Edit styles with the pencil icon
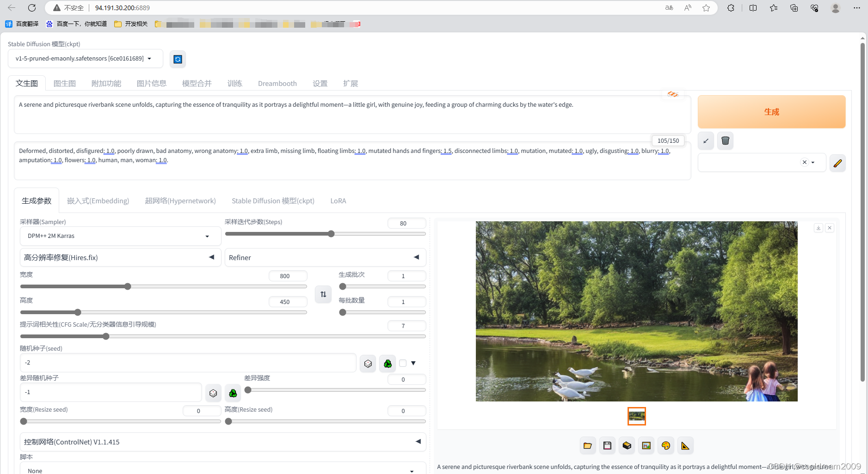The width and height of the screenshot is (868, 474). point(837,163)
